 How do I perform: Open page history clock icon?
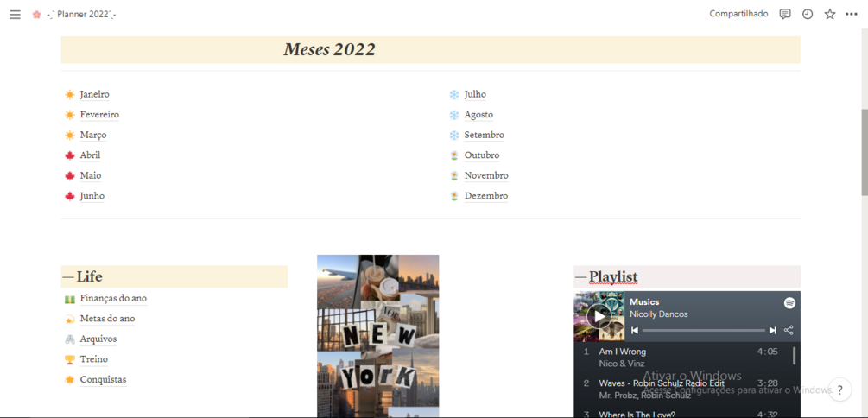click(x=808, y=15)
